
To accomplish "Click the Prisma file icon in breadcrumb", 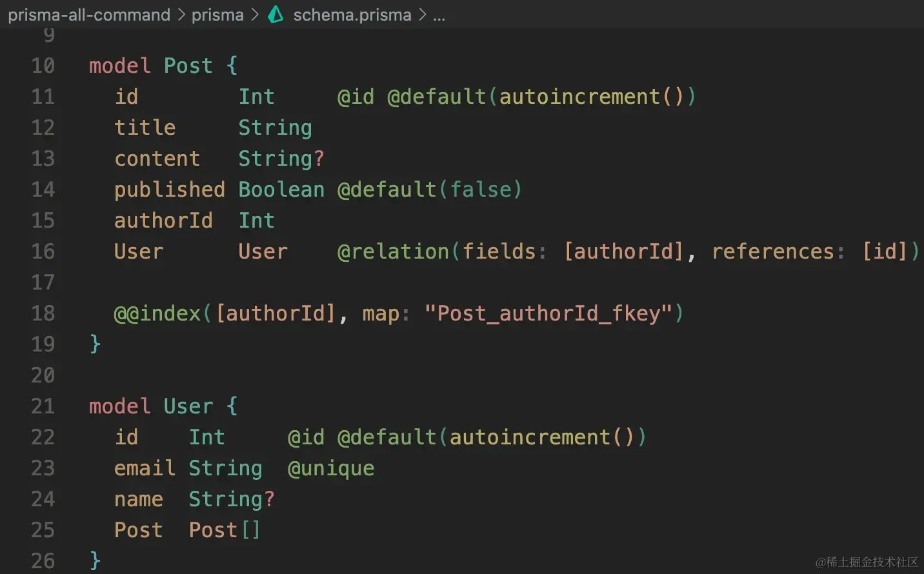I will point(276,14).
